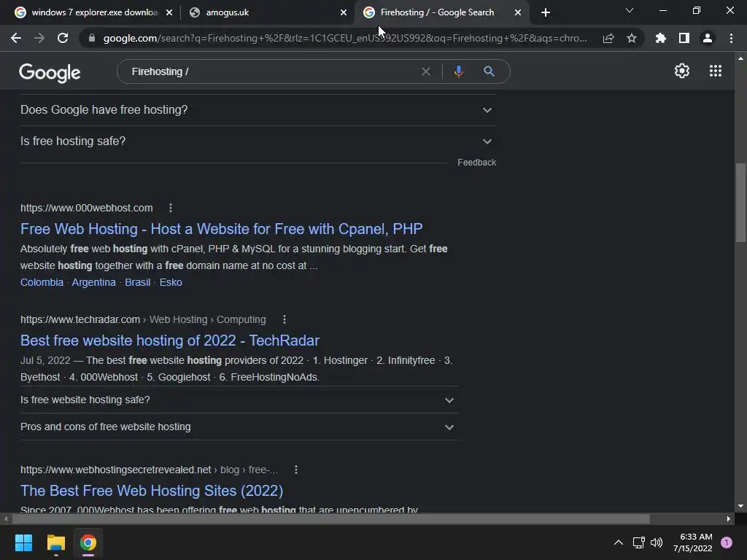Open the Chrome profile icon
The width and height of the screenshot is (747, 560).
(708, 38)
